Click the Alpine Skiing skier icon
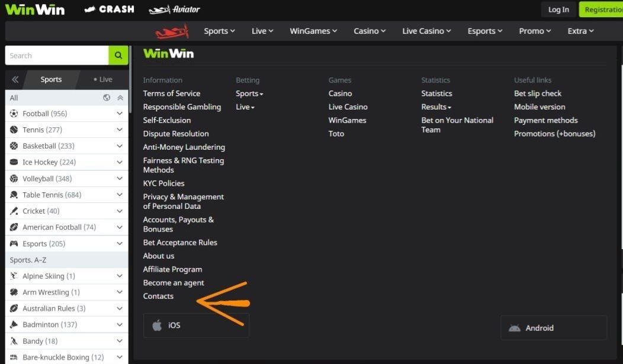The height and width of the screenshot is (364, 623). point(14,276)
